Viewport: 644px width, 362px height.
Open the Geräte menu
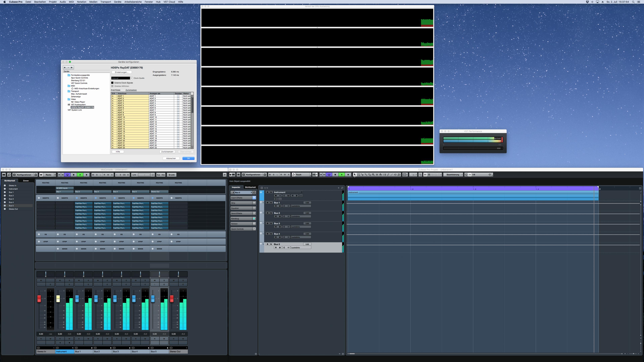point(117,2)
